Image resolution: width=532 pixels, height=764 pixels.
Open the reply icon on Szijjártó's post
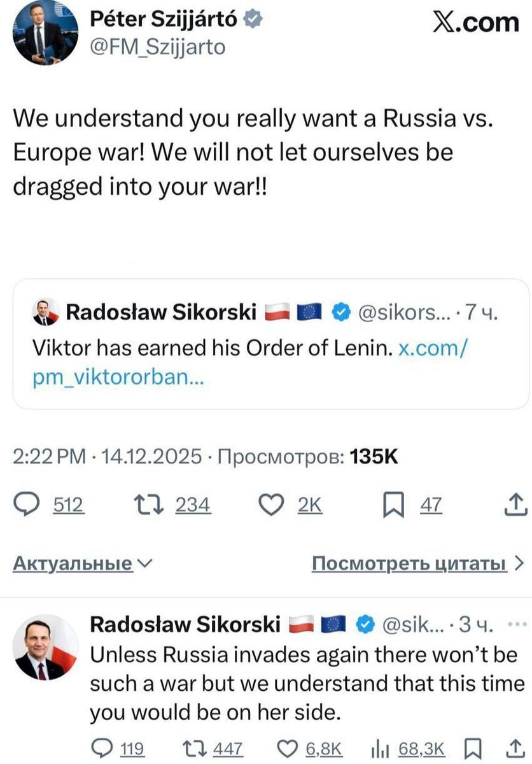(x=27, y=504)
